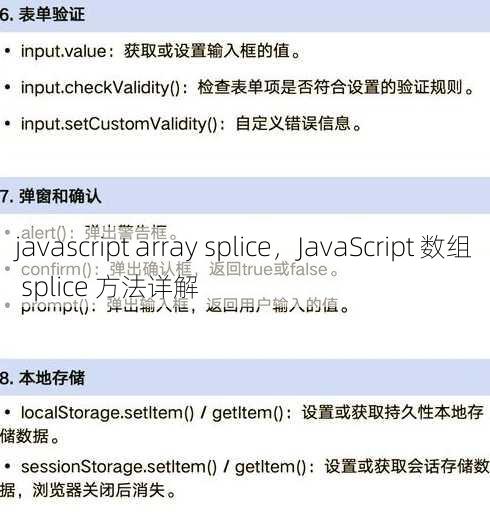
Task: Select the heading "8. 本地存储"
Action: coord(42,378)
